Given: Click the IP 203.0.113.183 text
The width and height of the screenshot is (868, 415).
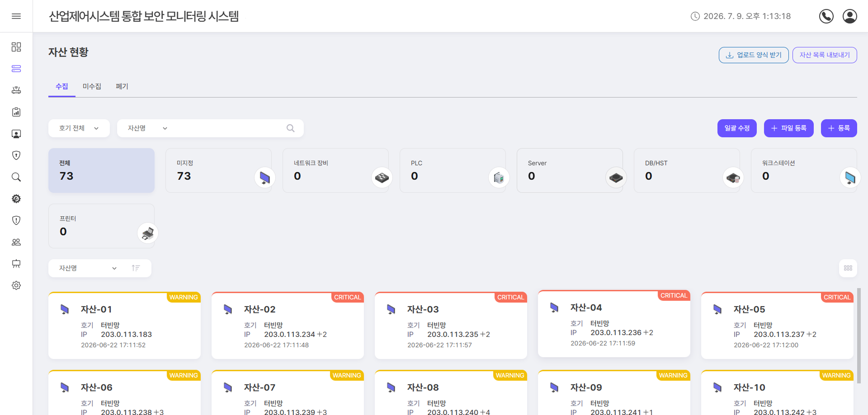Looking at the screenshot, I should point(126,335).
